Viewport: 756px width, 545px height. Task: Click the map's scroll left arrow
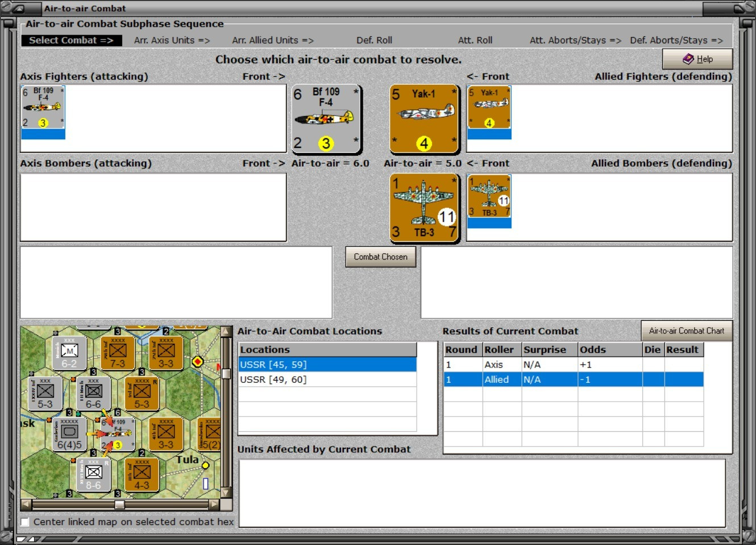(x=26, y=504)
